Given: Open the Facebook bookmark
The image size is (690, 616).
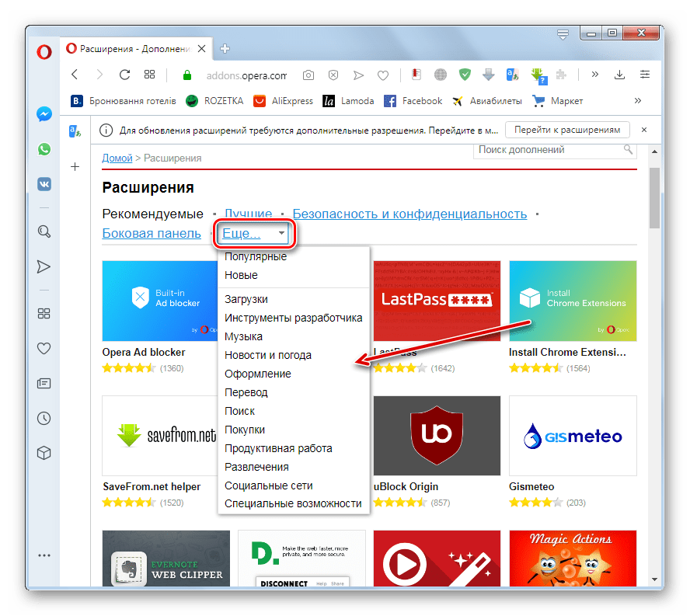Looking at the screenshot, I should (413, 101).
